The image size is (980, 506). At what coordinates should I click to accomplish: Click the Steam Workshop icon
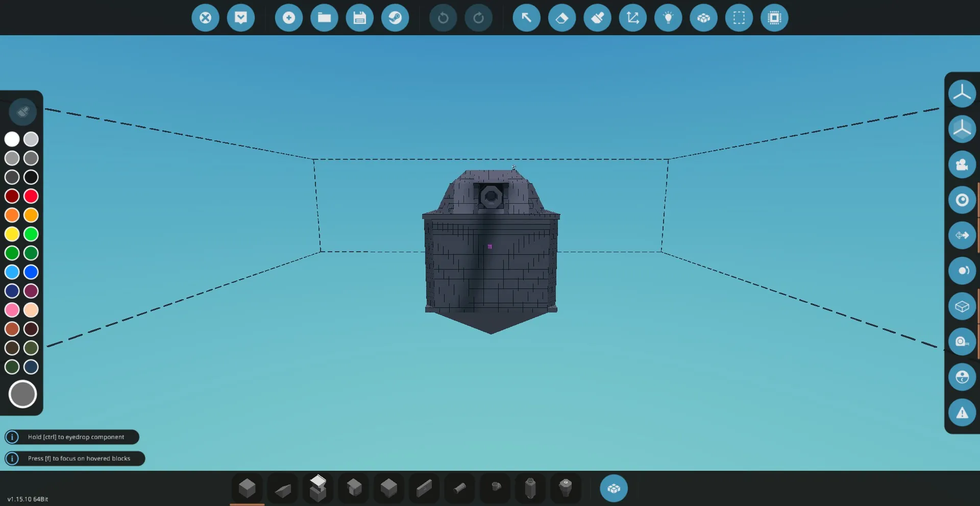click(395, 18)
